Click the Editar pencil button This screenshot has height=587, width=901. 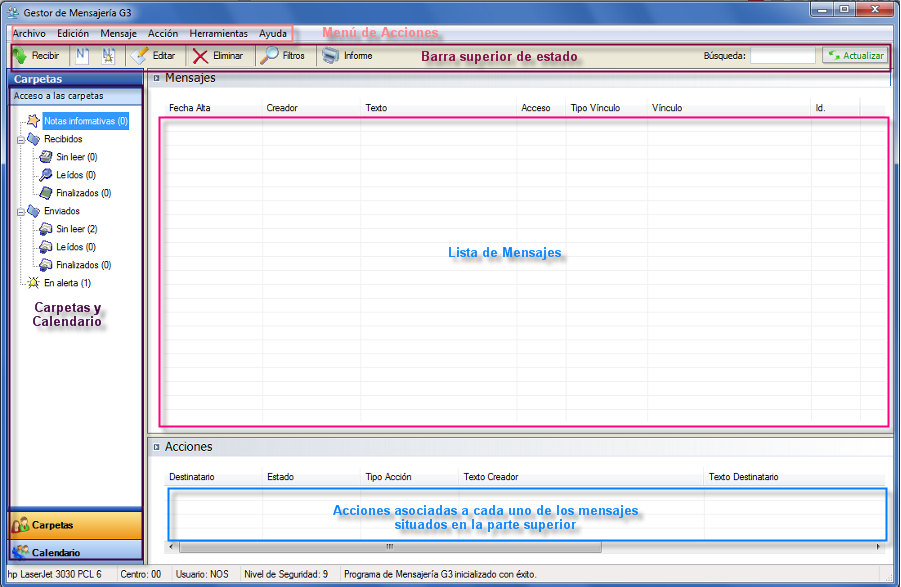153,56
